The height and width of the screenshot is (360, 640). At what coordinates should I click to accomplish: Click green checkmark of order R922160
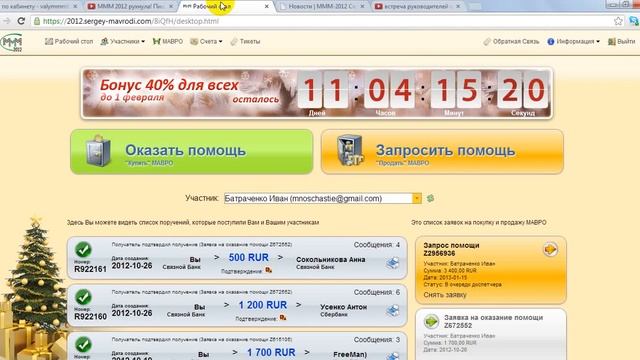tap(83, 297)
